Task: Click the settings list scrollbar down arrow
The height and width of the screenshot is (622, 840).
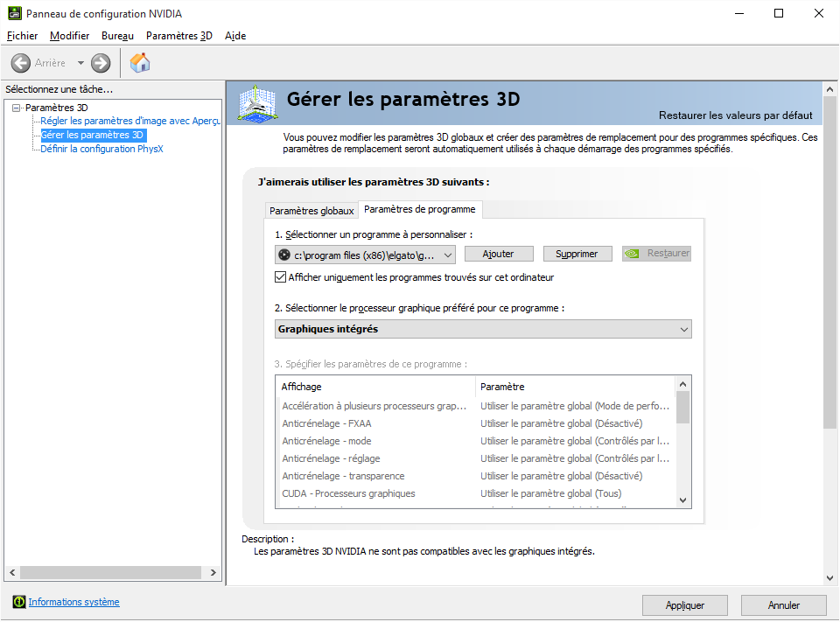Action: (682, 500)
